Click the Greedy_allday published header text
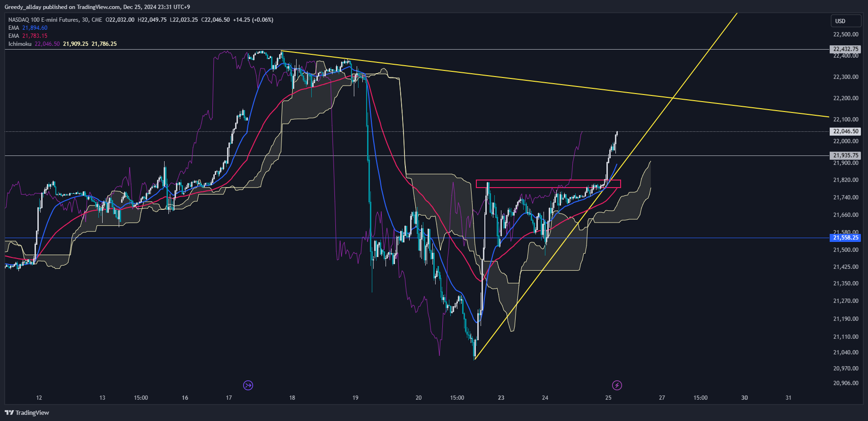This screenshot has width=868, height=421. click(97, 7)
